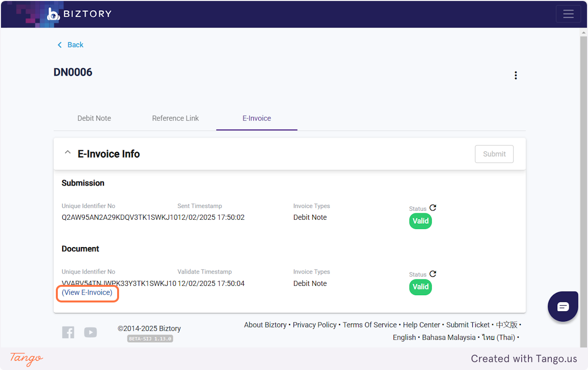Open the Privacy Policy link
This screenshot has width=588, height=370.
(x=315, y=325)
